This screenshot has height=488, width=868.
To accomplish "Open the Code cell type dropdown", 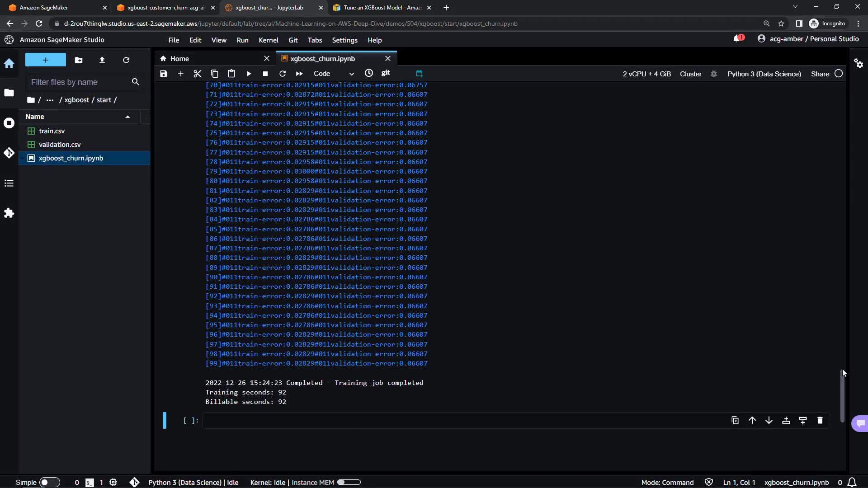I will click(334, 74).
